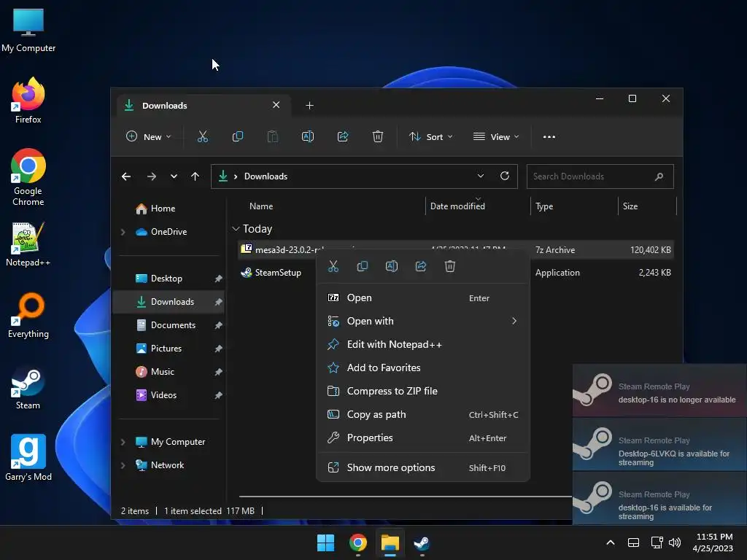The width and height of the screenshot is (747, 560).
Task: Sort by the Name column header
Action: [x=261, y=206]
